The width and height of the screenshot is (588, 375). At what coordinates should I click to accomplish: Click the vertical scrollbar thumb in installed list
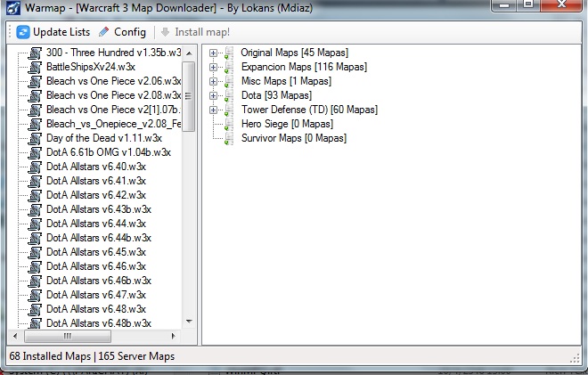pyautogui.click(x=188, y=96)
